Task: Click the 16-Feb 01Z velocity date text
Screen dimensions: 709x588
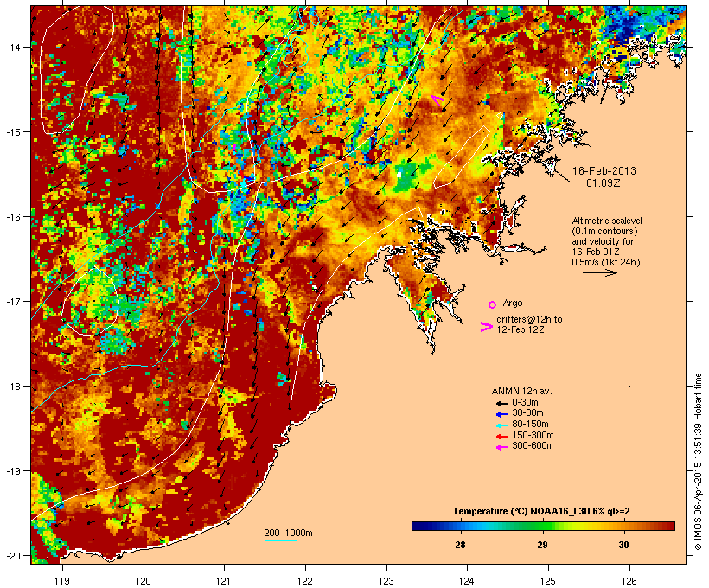Action: (x=596, y=252)
